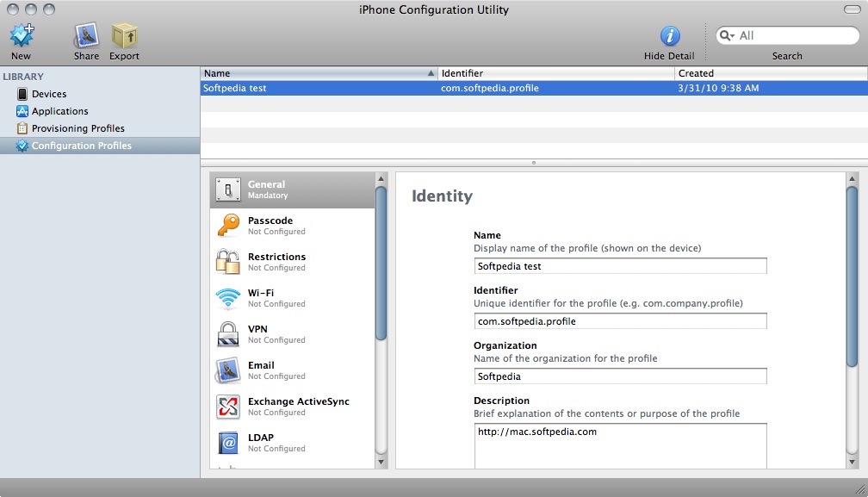Open the Wi-Fi payload section
868x497 pixels.
[292, 298]
